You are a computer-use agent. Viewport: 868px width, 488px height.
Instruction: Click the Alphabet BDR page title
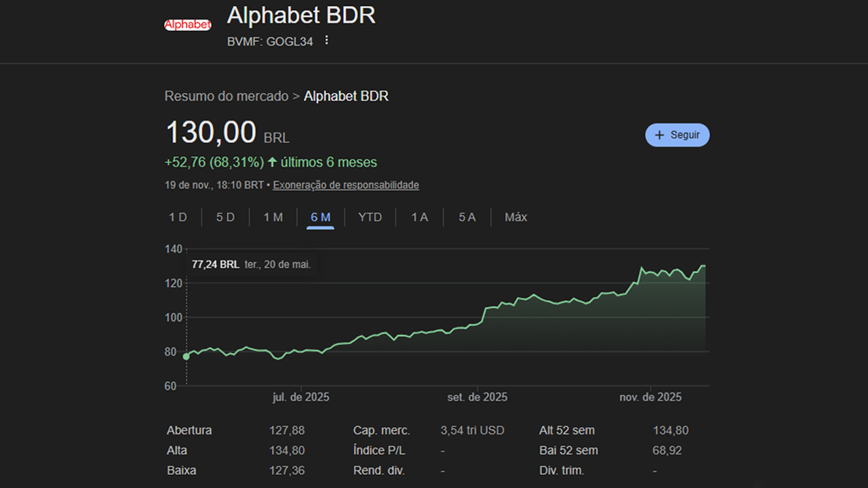pyautogui.click(x=301, y=15)
